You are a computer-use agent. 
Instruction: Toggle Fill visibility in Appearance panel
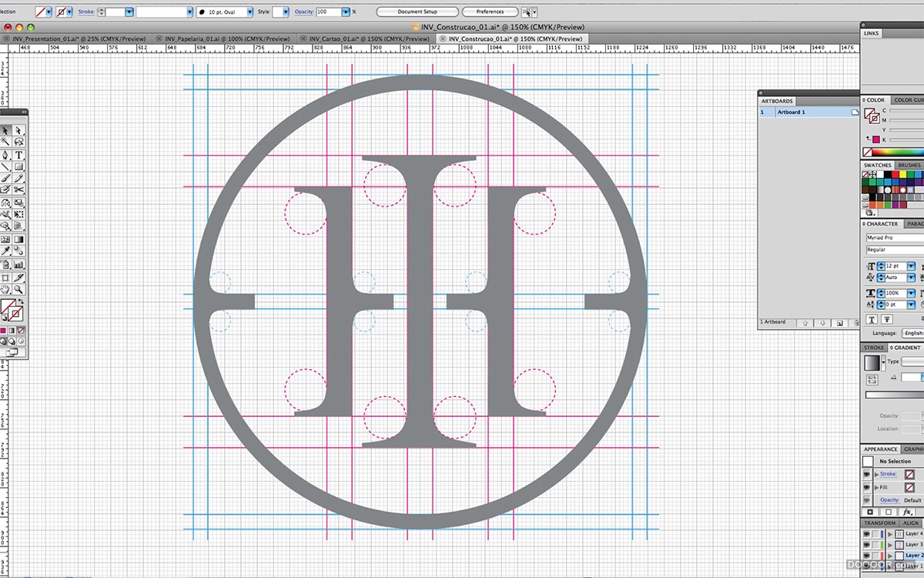(867, 487)
